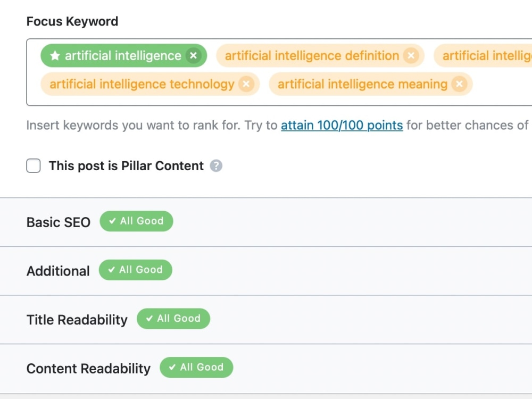Remove 'artificial intelligence definition' keyword tag
The height and width of the screenshot is (399, 532).
(x=411, y=55)
